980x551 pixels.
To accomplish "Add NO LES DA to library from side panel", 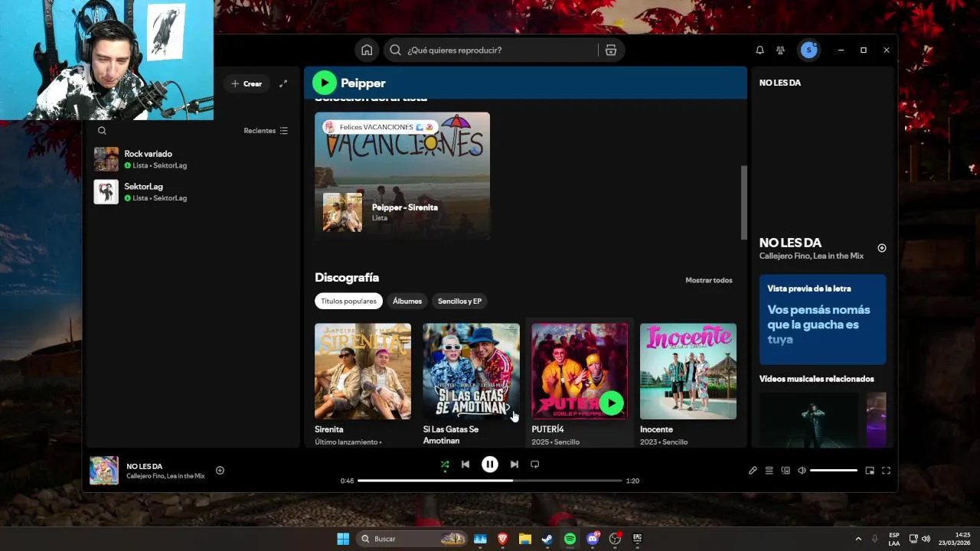I will pyautogui.click(x=881, y=248).
